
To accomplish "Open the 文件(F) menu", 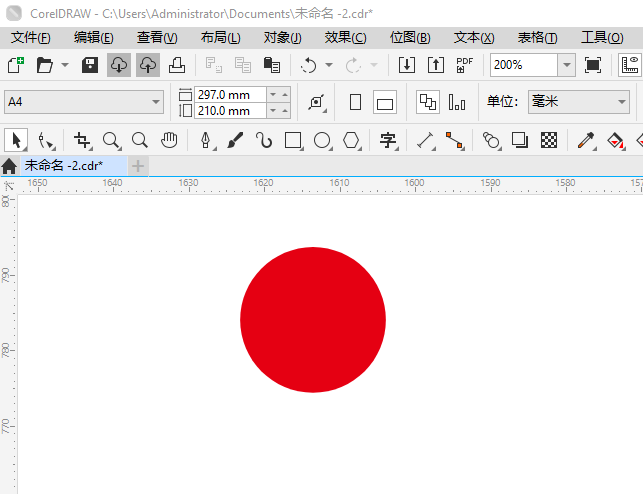I will point(30,37).
